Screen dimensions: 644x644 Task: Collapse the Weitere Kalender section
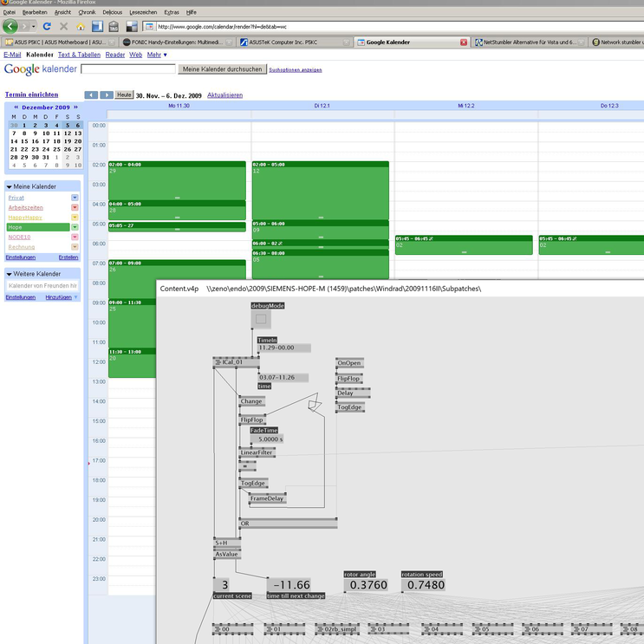coord(10,273)
